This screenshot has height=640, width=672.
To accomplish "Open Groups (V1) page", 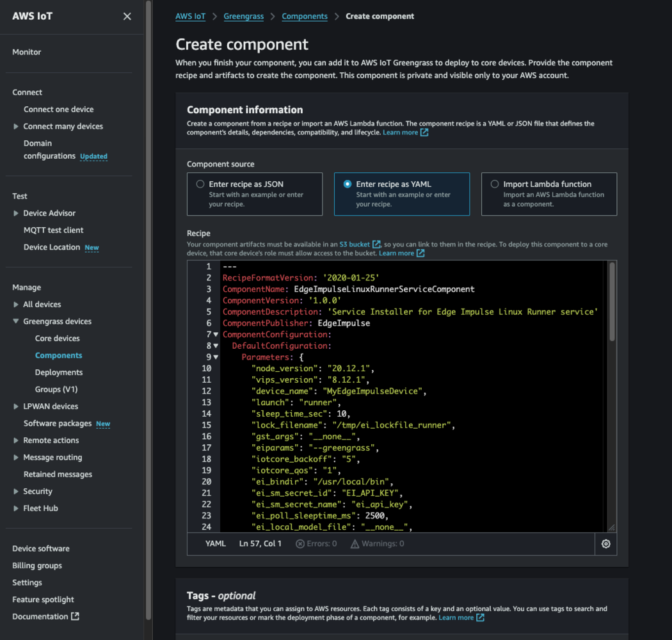I will [x=56, y=389].
